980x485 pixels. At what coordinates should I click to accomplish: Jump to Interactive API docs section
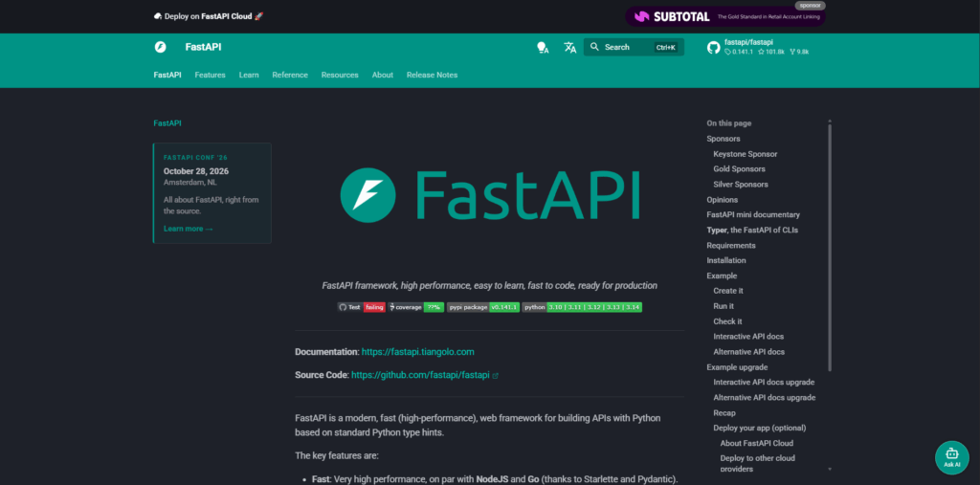[x=748, y=337]
